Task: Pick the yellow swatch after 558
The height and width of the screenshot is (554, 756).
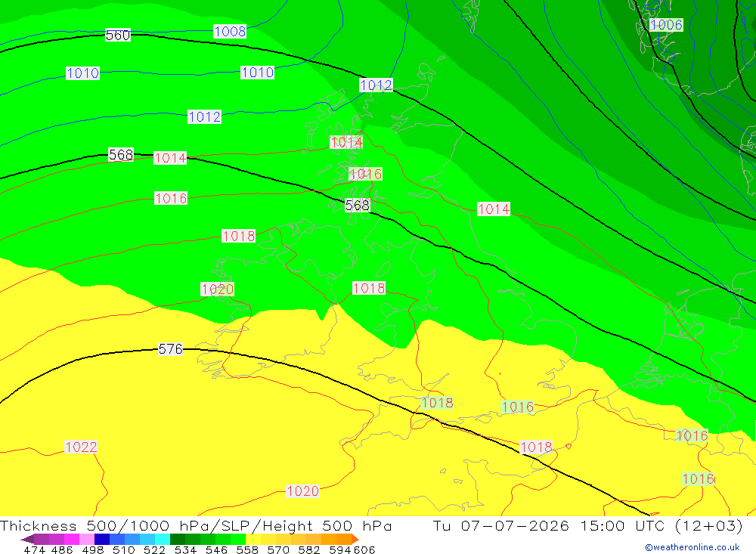Action: click(253, 539)
